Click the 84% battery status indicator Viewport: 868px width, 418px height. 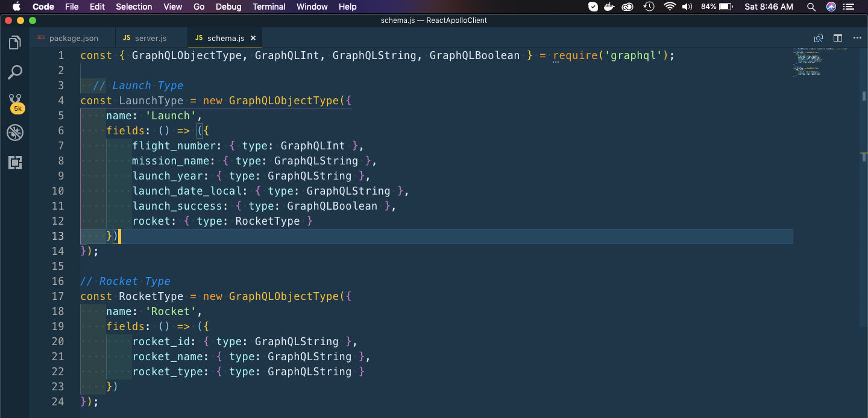717,7
